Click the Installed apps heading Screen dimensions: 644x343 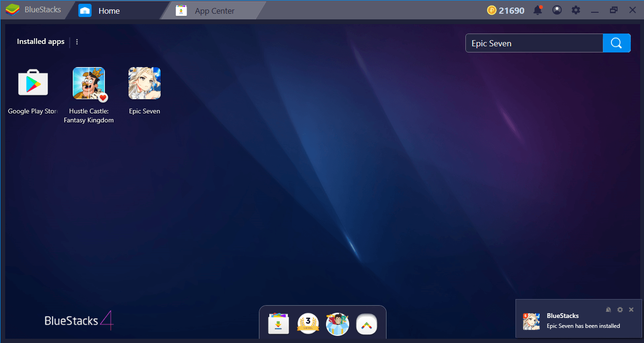point(41,42)
